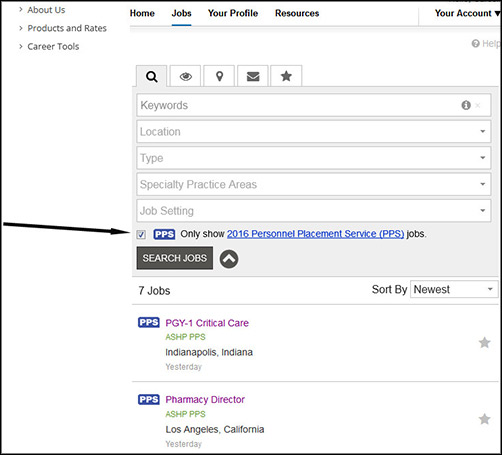
Task: Collapse search panel with up-chevron button
Action: pos(229,259)
